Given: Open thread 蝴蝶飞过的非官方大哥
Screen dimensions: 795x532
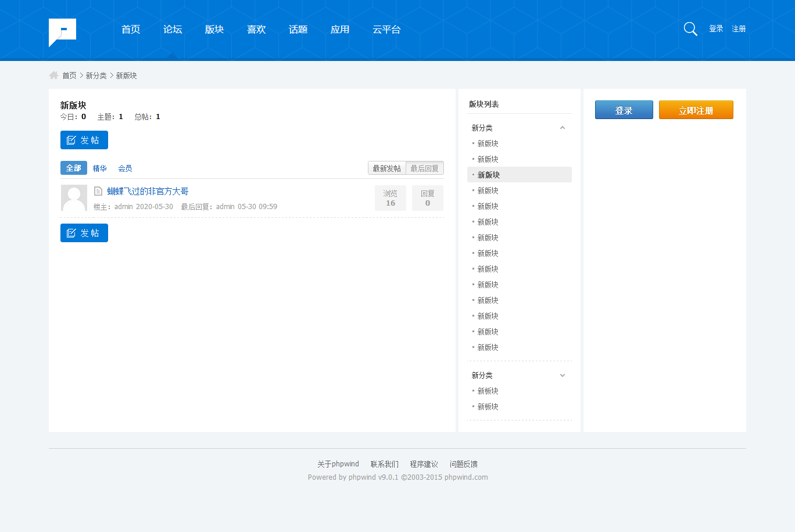Looking at the screenshot, I should (148, 191).
